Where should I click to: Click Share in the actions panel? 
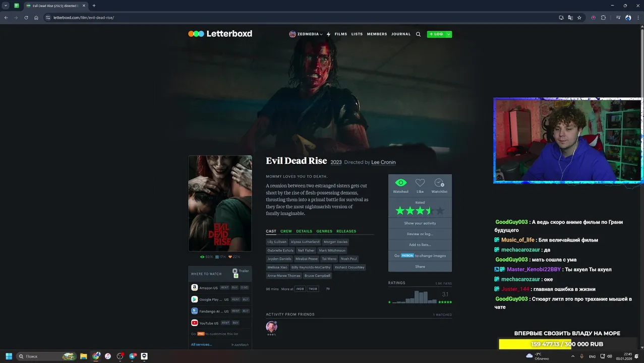420,267
